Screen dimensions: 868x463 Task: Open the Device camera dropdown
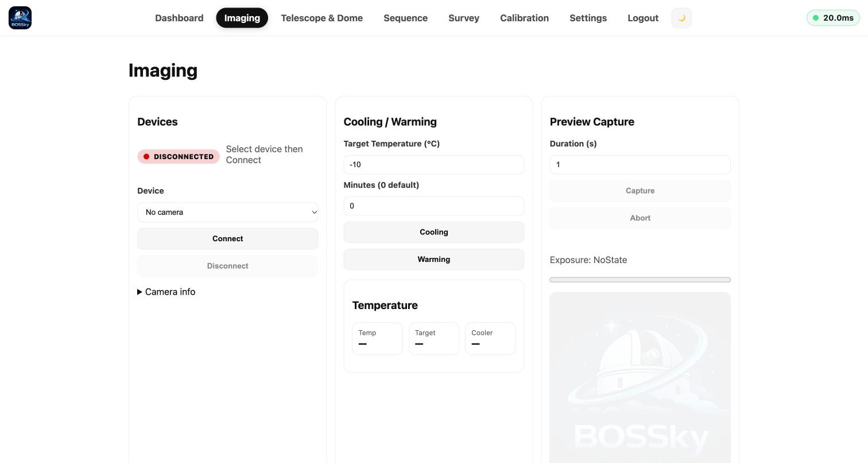click(x=227, y=213)
